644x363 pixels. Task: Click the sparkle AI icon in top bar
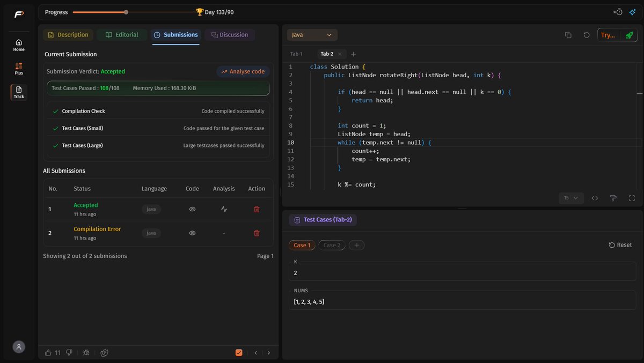point(633,12)
